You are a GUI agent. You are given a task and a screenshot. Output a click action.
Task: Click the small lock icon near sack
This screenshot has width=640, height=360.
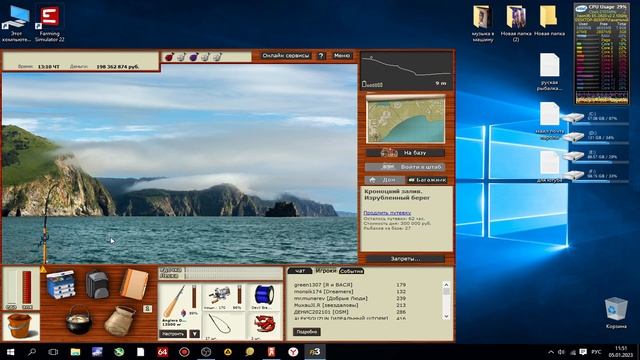click(148, 309)
